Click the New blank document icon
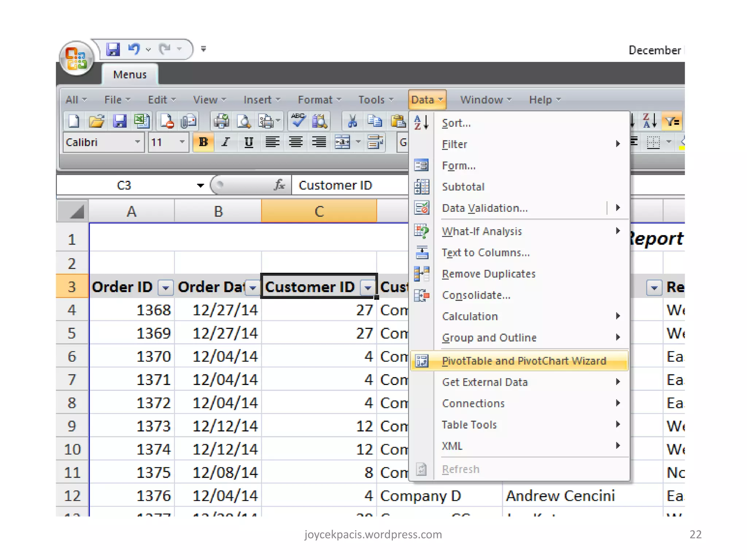The height and width of the screenshot is (560, 747). (x=74, y=121)
